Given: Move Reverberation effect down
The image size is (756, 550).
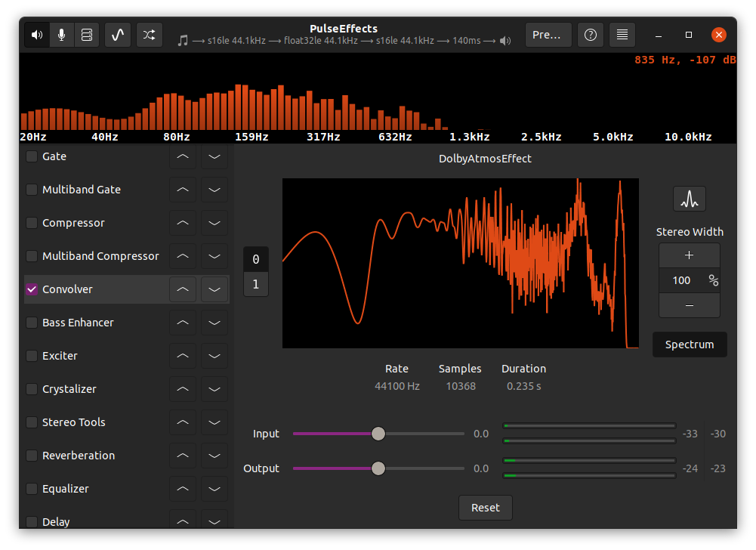Looking at the screenshot, I should [214, 456].
